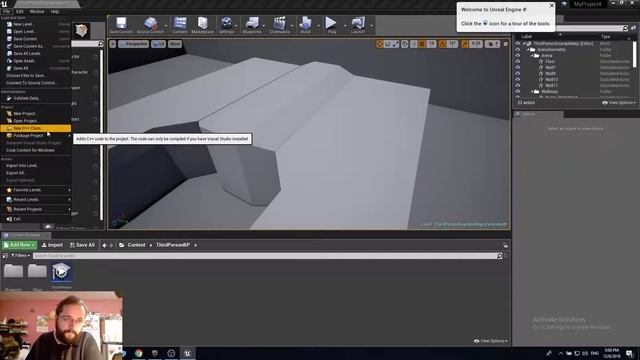Click the Content breadcrumb folder

click(136, 245)
